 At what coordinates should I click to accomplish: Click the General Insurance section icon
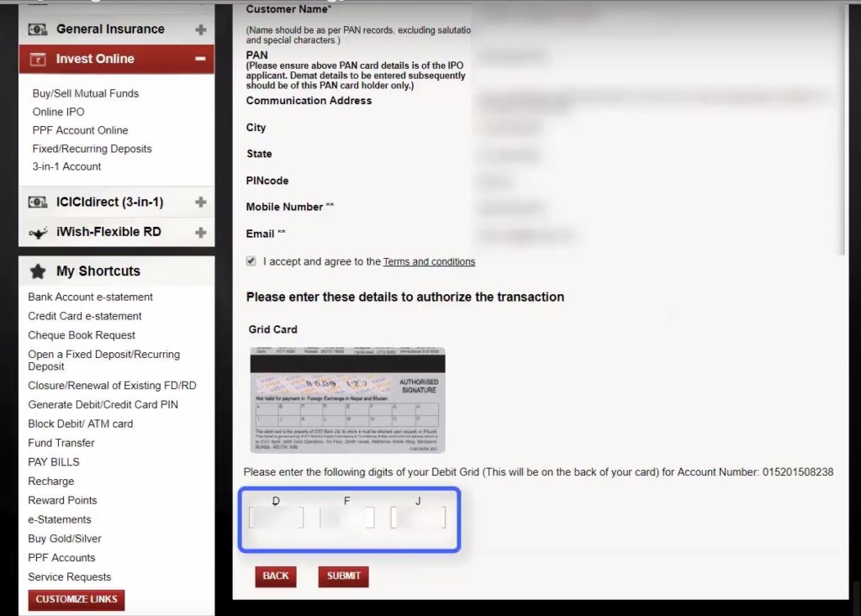[38, 29]
